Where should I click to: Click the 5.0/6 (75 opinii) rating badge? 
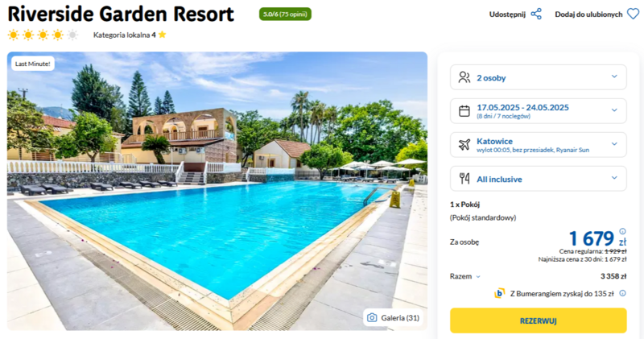(285, 14)
